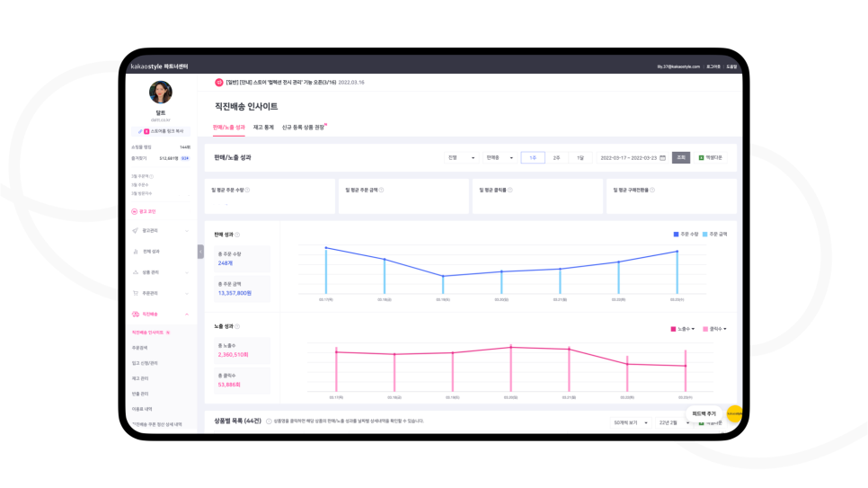868x488 pixels.
Task: Expand the 광고관리 menu chevron
Action: click(187, 230)
